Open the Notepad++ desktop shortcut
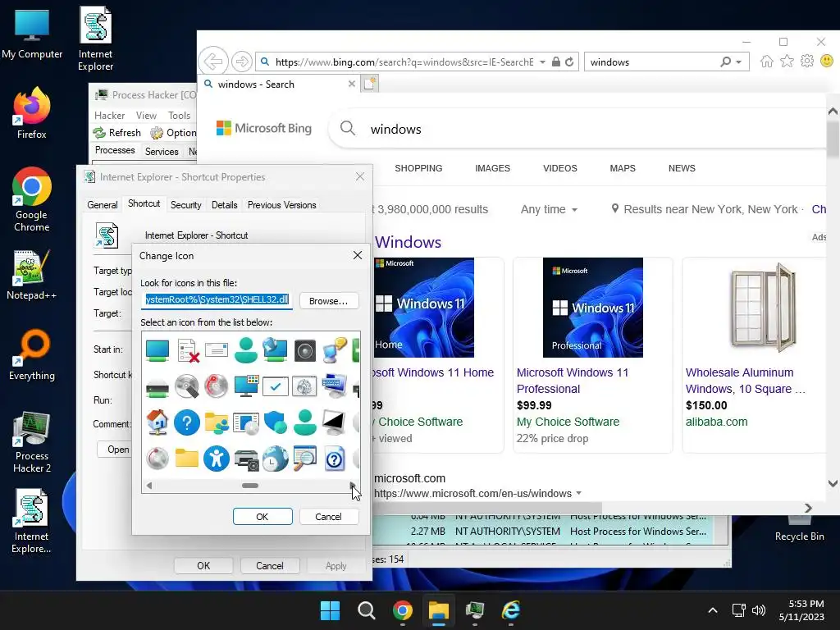Image resolution: width=840 pixels, height=630 pixels. 32,275
